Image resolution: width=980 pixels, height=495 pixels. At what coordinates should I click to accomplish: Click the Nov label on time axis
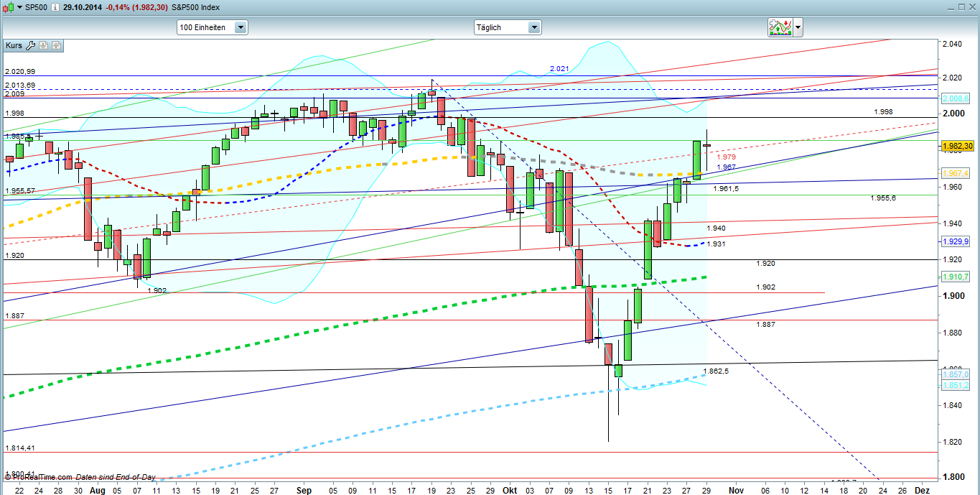click(735, 490)
